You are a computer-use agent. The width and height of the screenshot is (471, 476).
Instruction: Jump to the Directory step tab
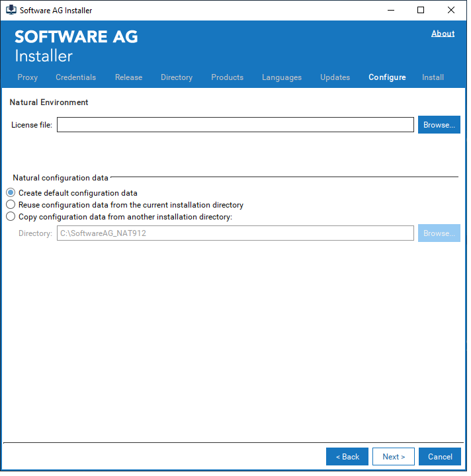point(177,77)
